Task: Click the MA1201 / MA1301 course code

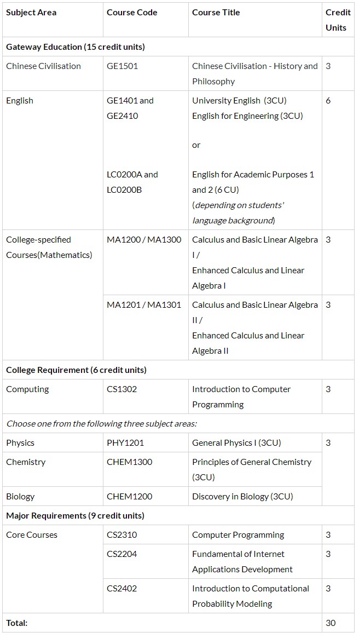Action: 144,305
